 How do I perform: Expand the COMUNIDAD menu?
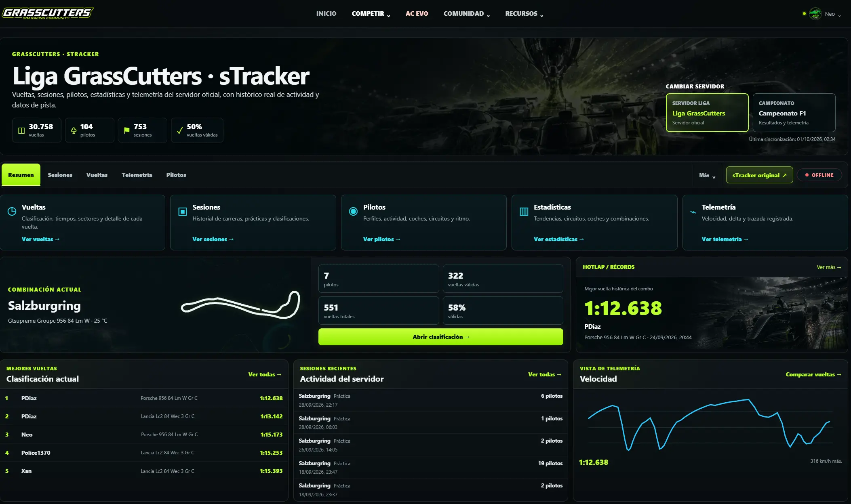point(466,14)
